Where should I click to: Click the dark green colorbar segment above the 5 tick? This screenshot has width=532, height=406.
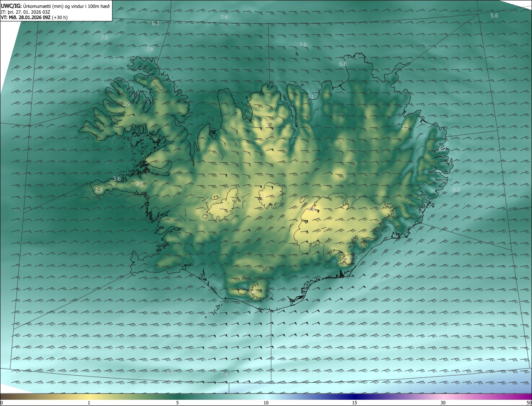(x=177, y=396)
